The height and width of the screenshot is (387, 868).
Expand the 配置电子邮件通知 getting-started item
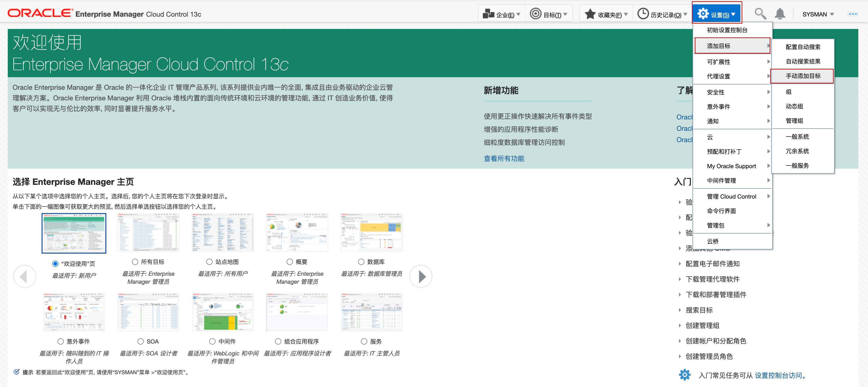pyautogui.click(x=712, y=264)
